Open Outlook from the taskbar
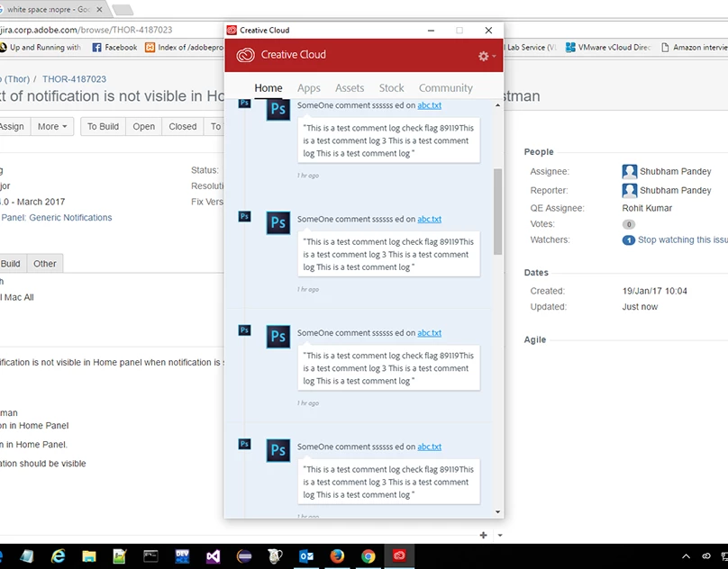This screenshot has width=728, height=569. point(305,555)
